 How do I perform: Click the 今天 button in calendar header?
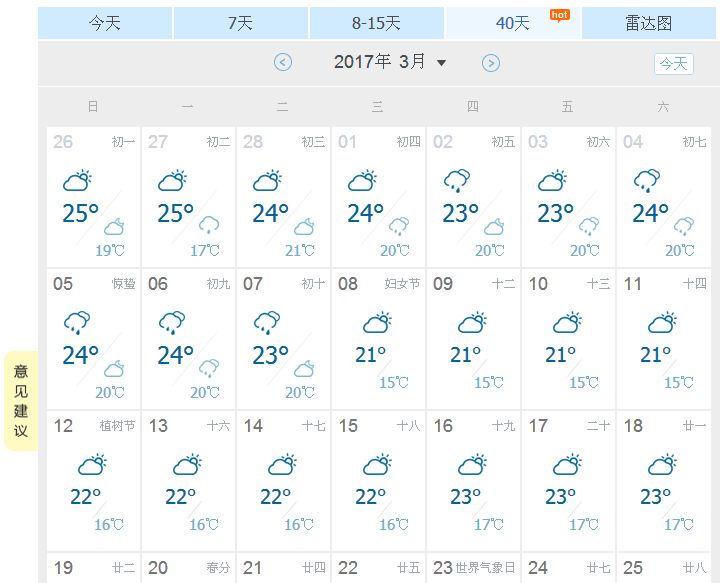click(674, 64)
